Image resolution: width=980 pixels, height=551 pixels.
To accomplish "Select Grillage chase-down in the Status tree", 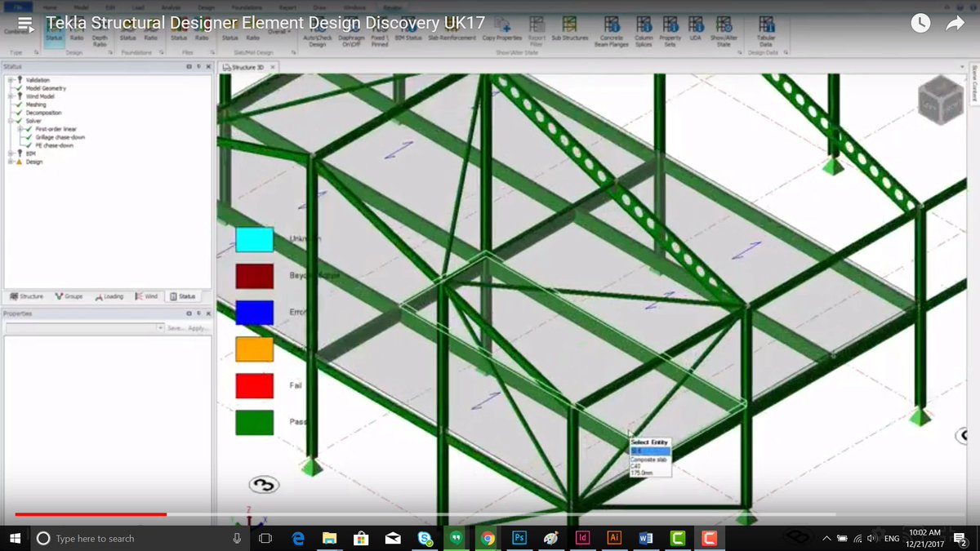I will pyautogui.click(x=60, y=136).
